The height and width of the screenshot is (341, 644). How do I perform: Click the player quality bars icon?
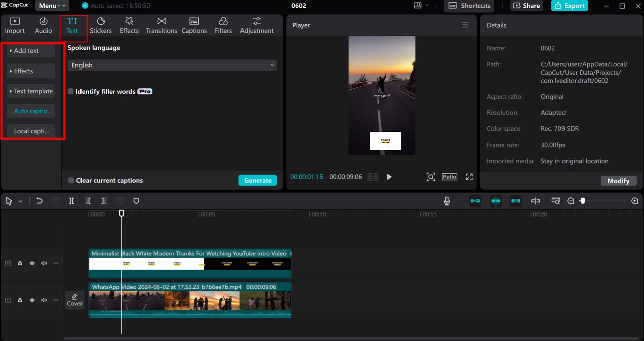(373, 177)
